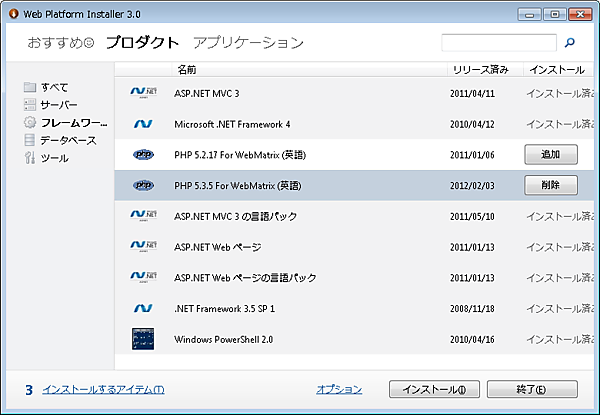Screen dimensions: 600x415
Task: Switch to the アプリケーション tab
Action: point(248,43)
